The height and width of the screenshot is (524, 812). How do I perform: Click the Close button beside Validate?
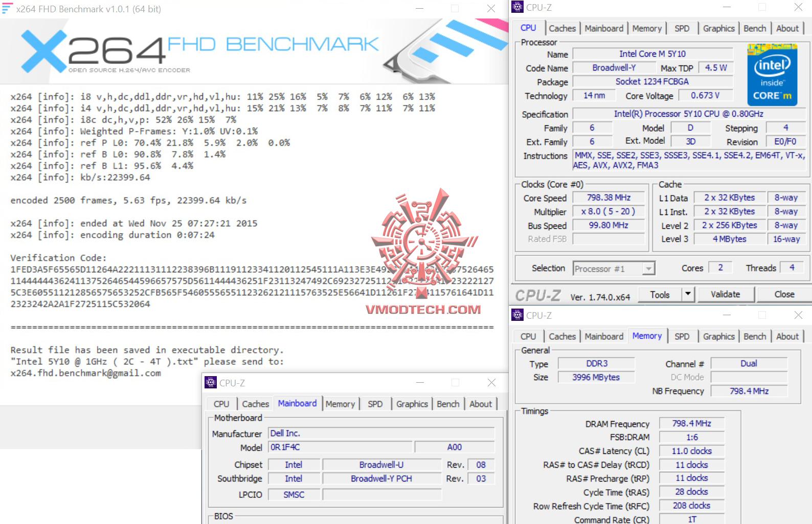point(784,294)
